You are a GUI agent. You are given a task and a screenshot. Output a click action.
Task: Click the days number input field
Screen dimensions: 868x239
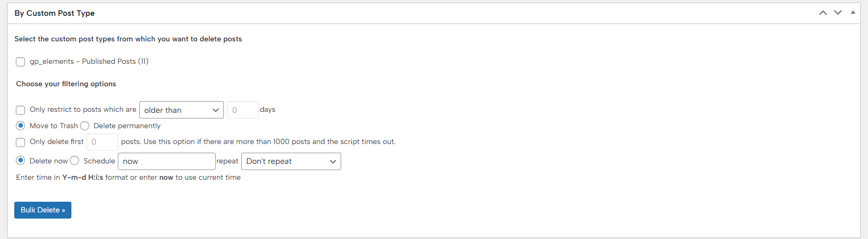(242, 110)
